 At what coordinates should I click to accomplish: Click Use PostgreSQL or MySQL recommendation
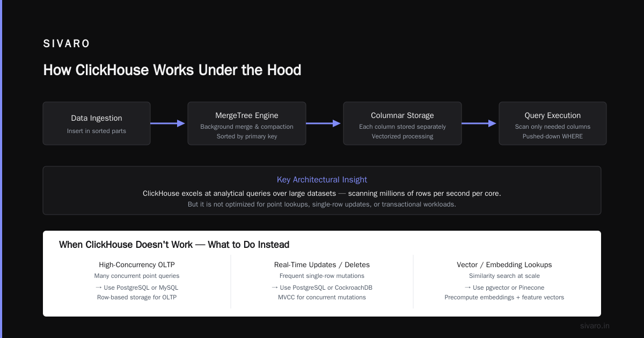point(137,288)
